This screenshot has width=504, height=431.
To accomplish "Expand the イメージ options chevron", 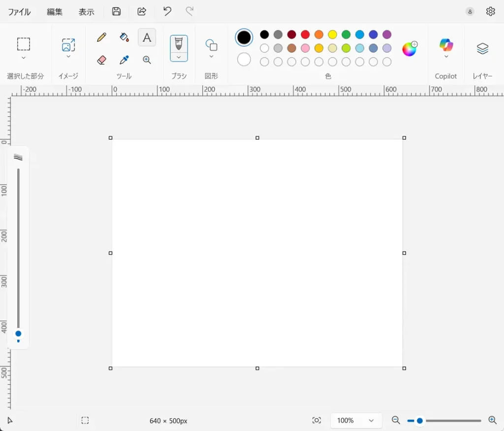I will [68, 57].
